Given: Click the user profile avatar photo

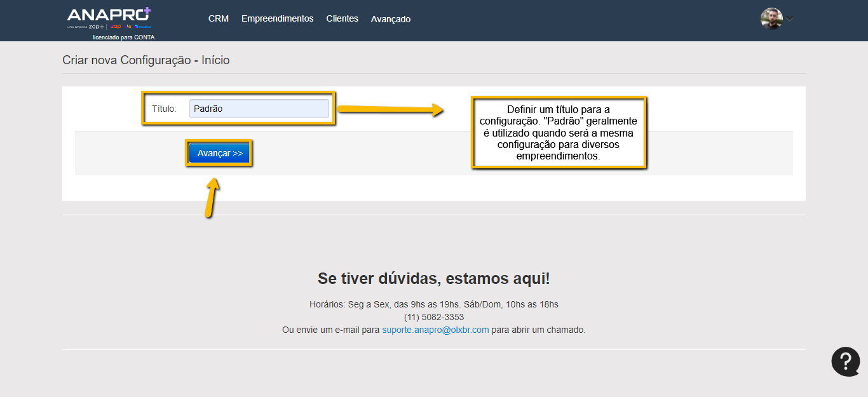Looking at the screenshot, I should coord(771,18).
